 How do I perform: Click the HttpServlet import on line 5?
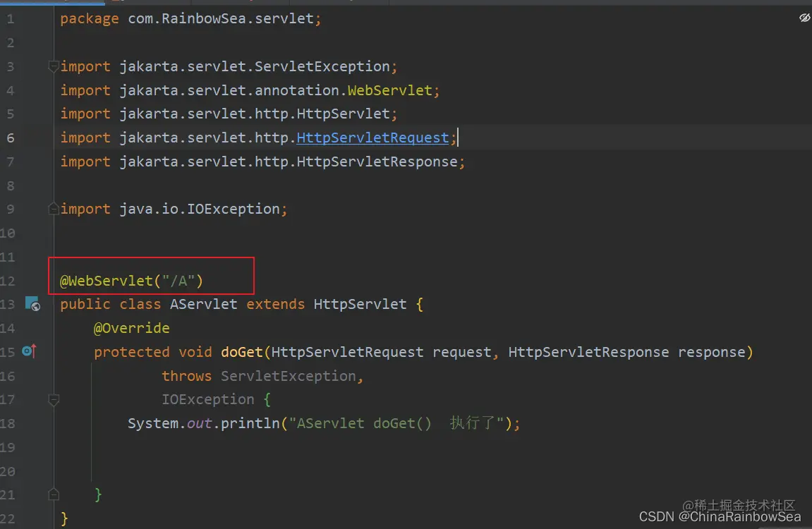[x=344, y=114]
